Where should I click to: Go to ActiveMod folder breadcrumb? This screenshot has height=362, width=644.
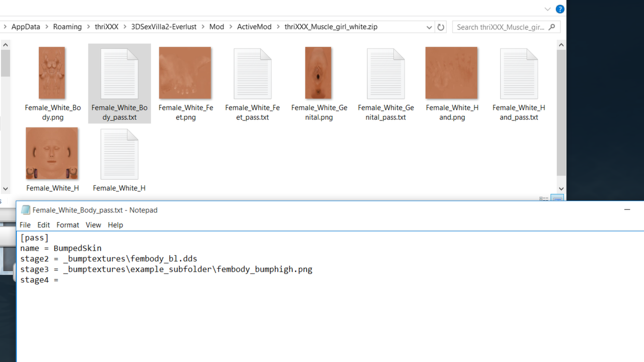254,27
